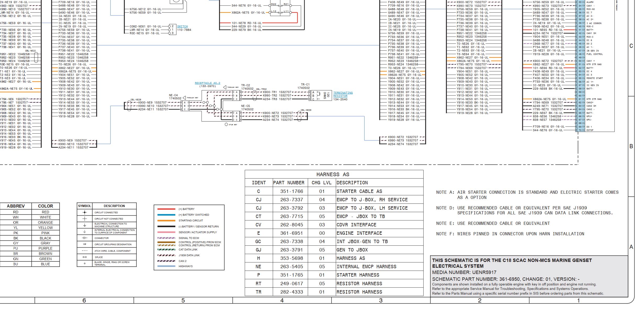Click the connector symbol in legend
Screen dimensions: 644x309
[x=85, y=238]
